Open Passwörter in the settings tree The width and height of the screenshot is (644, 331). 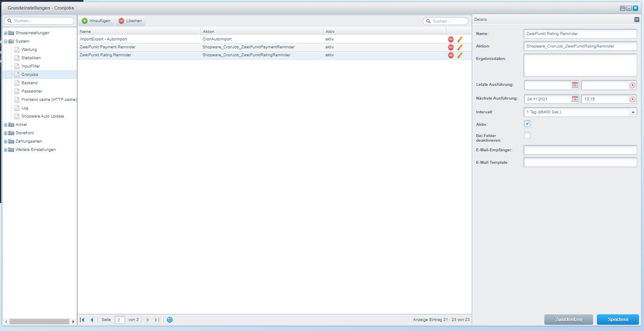click(x=32, y=91)
